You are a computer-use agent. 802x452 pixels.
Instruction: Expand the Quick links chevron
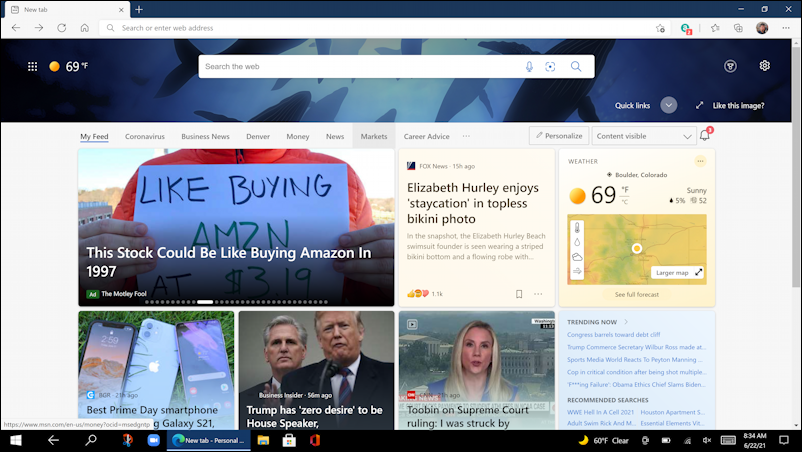(x=669, y=105)
